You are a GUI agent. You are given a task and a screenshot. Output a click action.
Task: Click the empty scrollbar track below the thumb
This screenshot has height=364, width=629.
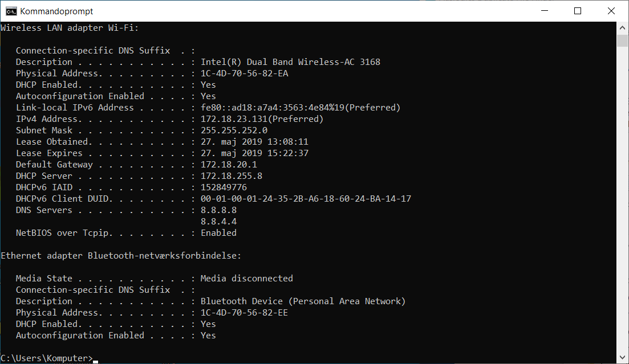pos(622,199)
